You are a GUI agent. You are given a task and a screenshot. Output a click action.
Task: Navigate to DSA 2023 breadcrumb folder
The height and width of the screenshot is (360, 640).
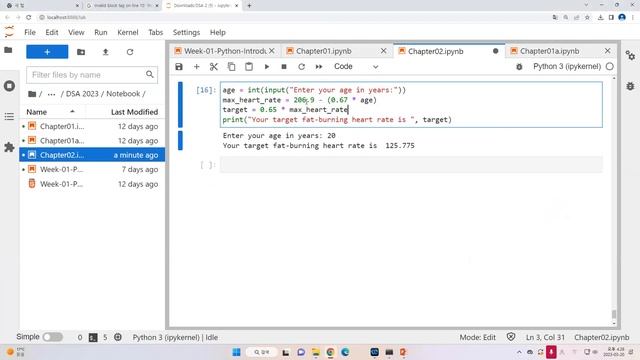pos(82,94)
